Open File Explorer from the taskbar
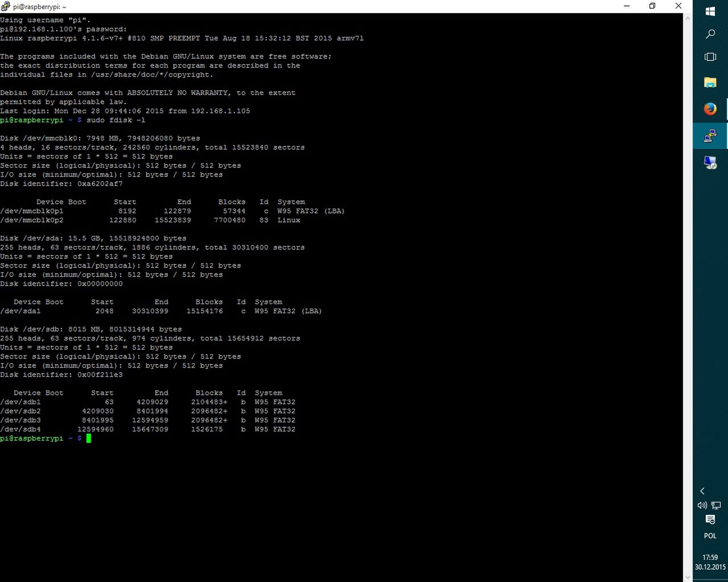The height and width of the screenshot is (582, 728). point(710,82)
